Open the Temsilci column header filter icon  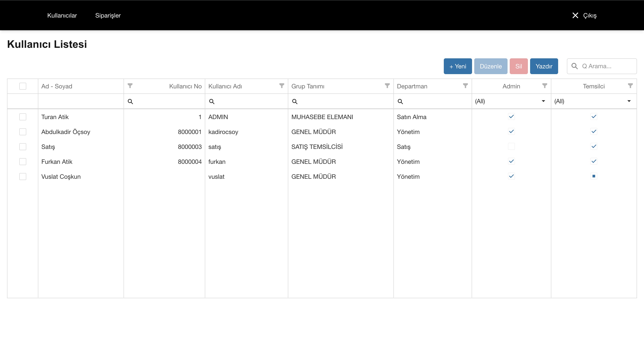click(x=630, y=86)
